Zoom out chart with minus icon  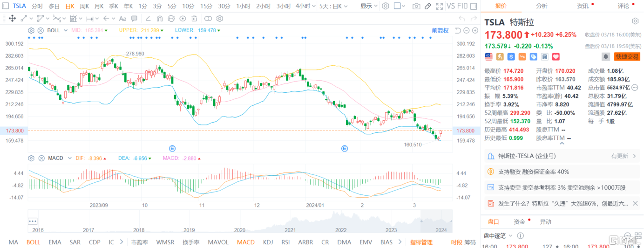[467, 30]
